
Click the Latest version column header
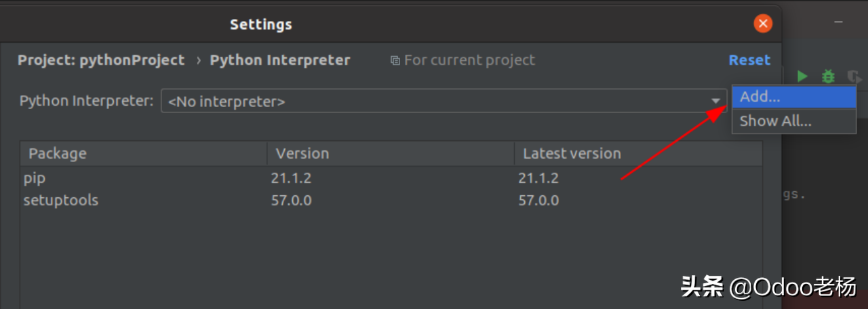pos(638,153)
